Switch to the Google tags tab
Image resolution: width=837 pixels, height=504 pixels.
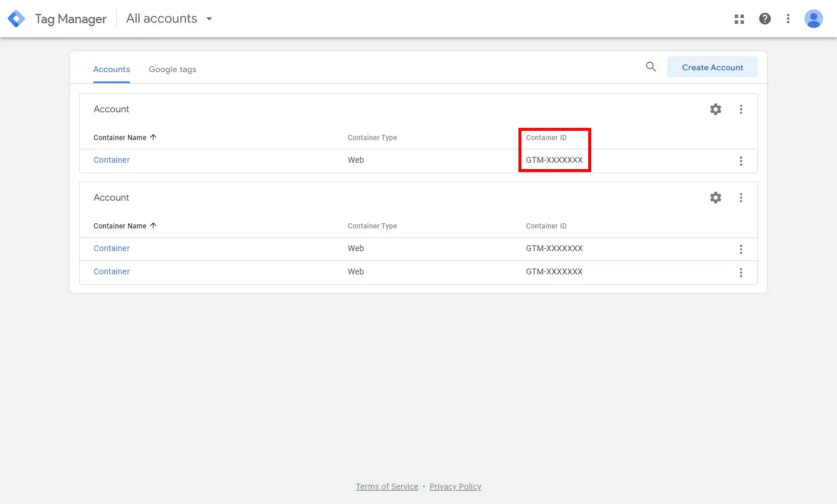click(x=173, y=69)
